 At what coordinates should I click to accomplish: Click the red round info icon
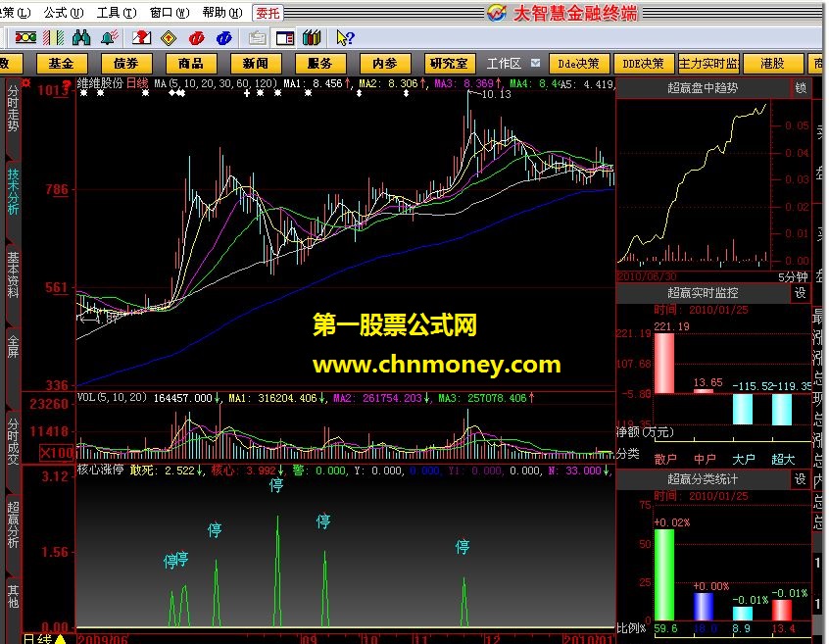(x=197, y=38)
